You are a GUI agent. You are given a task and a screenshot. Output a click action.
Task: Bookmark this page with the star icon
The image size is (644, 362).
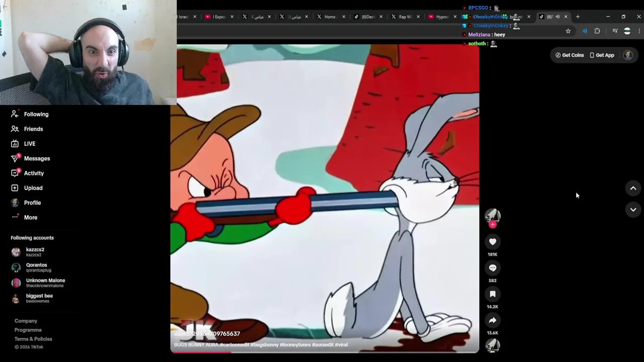point(568,31)
